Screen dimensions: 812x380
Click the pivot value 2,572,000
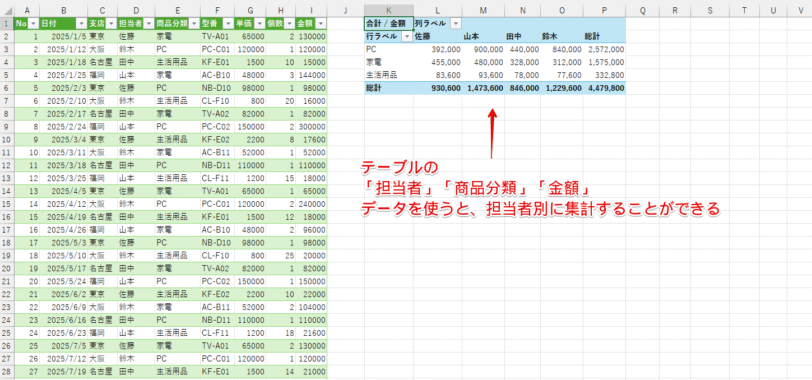[x=604, y=49]
